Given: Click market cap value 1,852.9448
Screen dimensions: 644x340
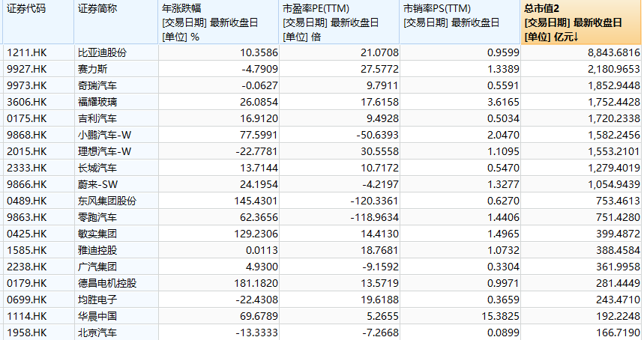Looking at the screenshot, I should (613, 85).
